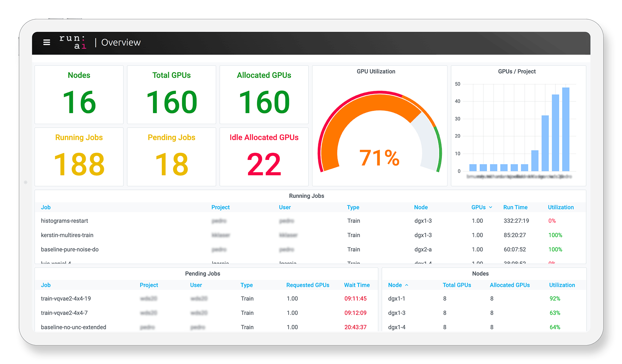Sort Nodes table by Allocated GPUs header
This screenshot has width=622, height=364.
[509, 285]
